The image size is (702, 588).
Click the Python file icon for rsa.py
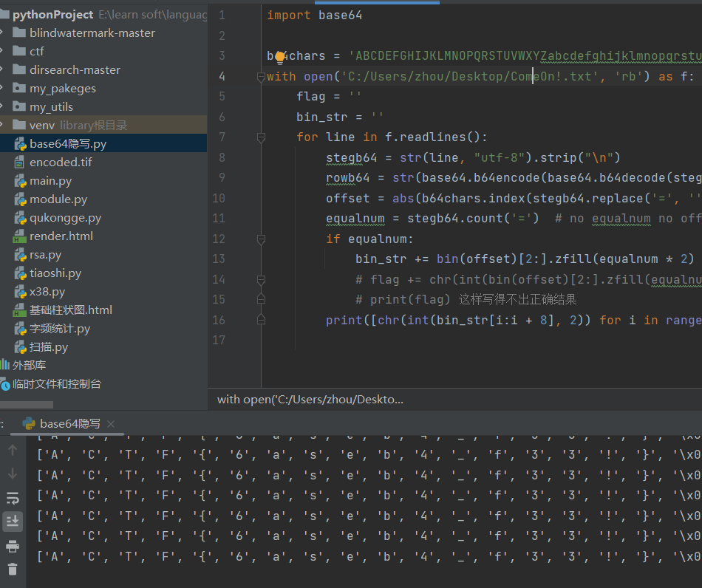(x=20, y=255)
